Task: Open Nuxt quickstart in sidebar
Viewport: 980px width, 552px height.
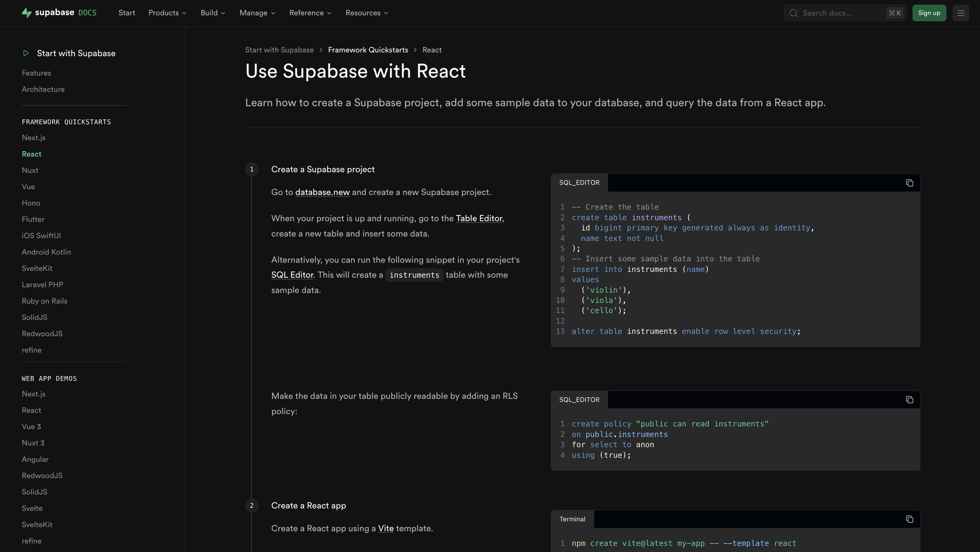Action: 30,171
